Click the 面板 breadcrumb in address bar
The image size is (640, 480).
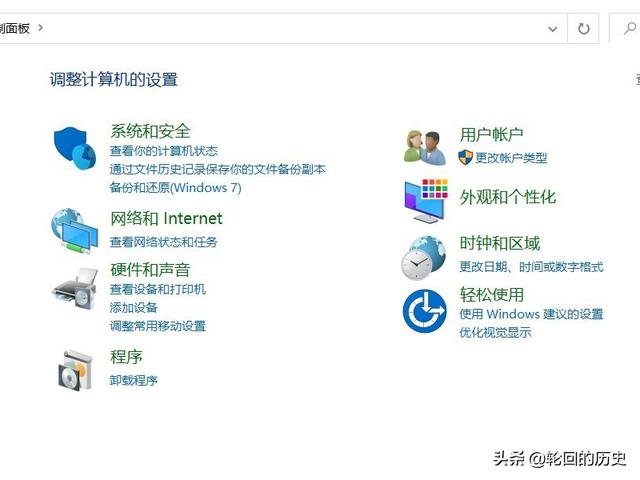[15, 28]
